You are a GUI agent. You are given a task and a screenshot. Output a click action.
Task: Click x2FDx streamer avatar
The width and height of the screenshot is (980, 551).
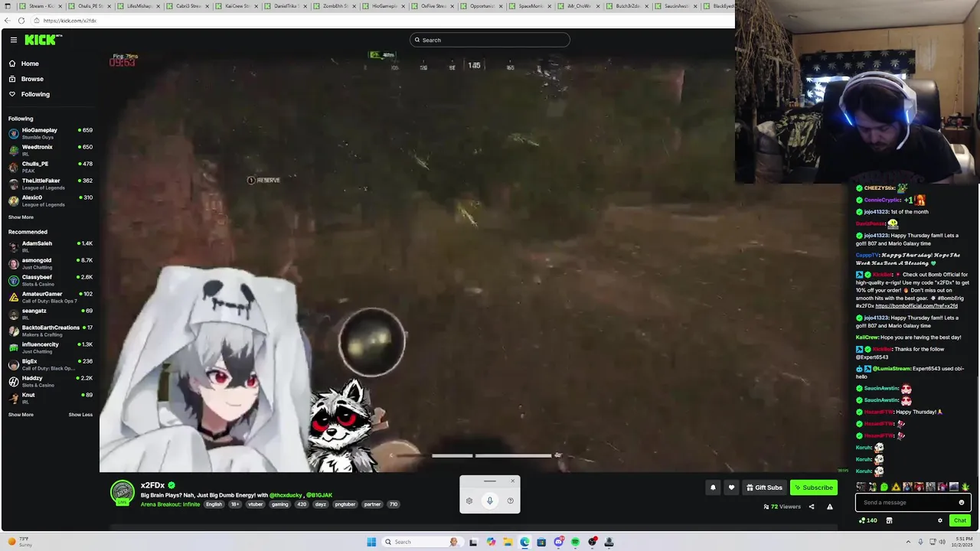[122, 492]
